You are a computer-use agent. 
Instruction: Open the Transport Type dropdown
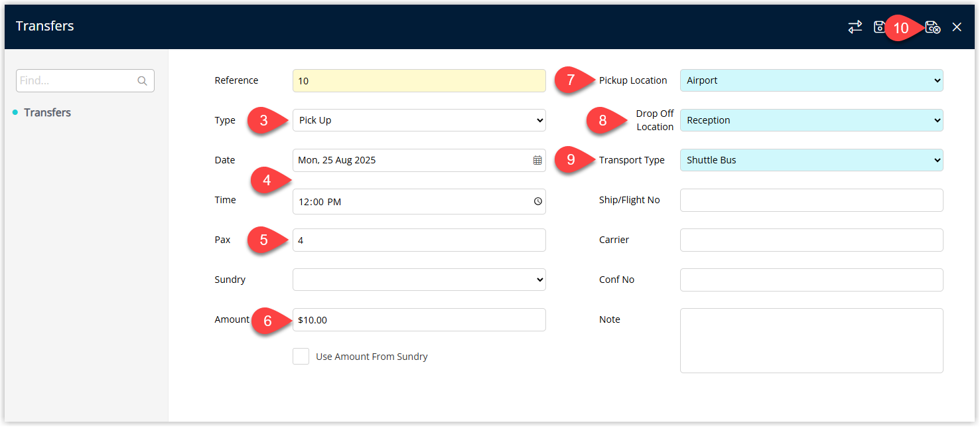(x=811, y=160)
